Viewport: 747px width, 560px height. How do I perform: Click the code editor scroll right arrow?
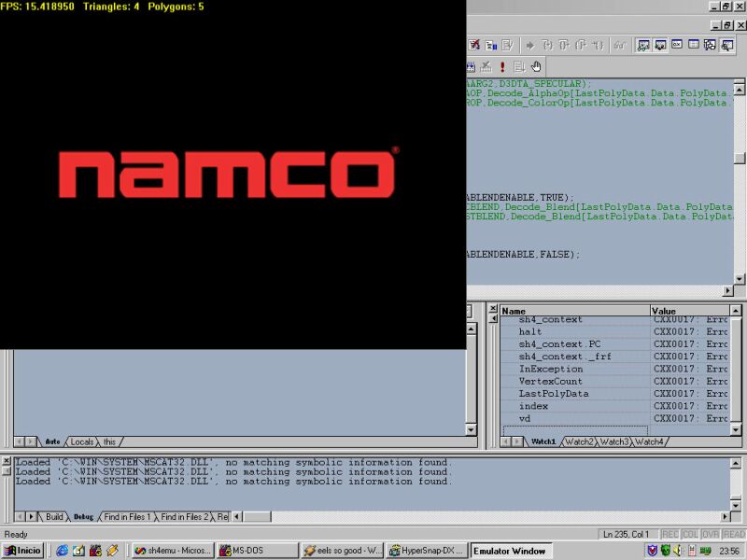[728, 290]
